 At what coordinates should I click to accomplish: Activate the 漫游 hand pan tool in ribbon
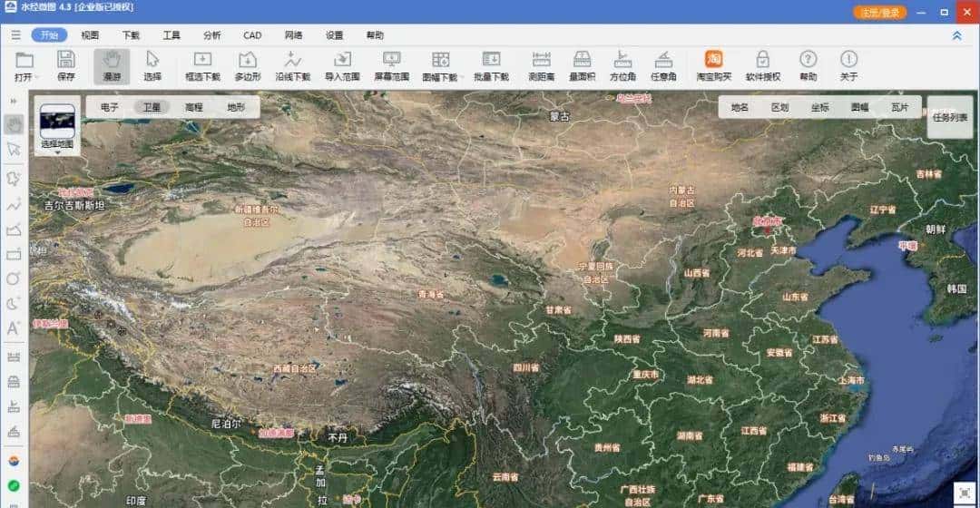tap(112, 65)
